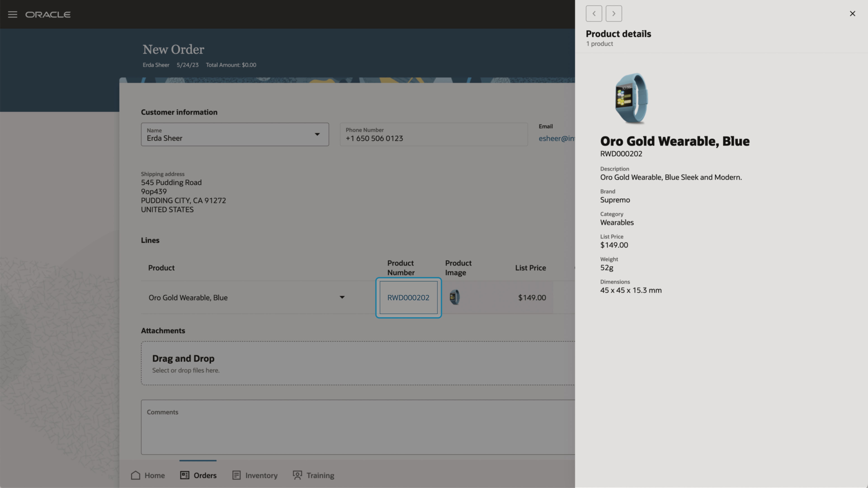Switch to the Training tab
868x488 pixels.
coord(320,476)
